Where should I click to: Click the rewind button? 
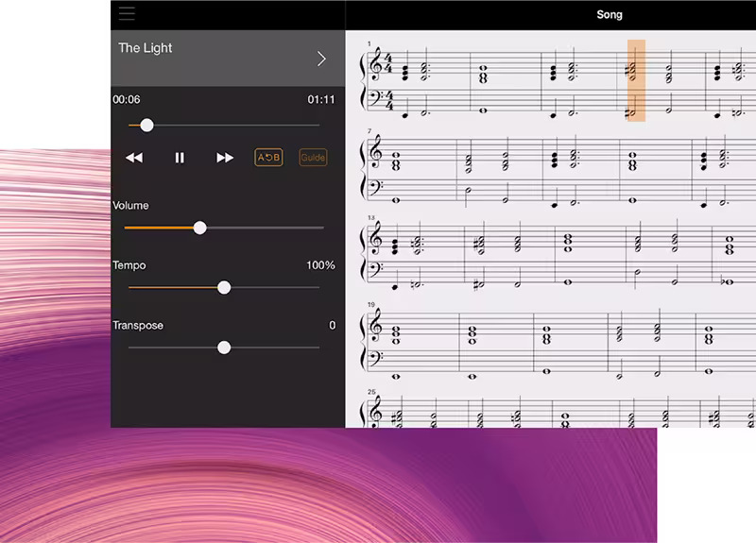pyautogui.click(x=134, y=158)
